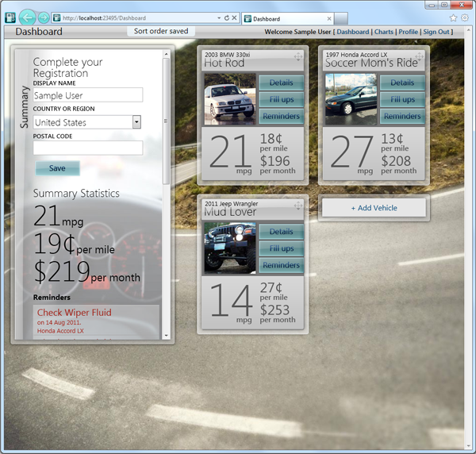Viewport: 476px width, 454px height.
Task: Open the Charts navigation link
Action: pos(384,32)
